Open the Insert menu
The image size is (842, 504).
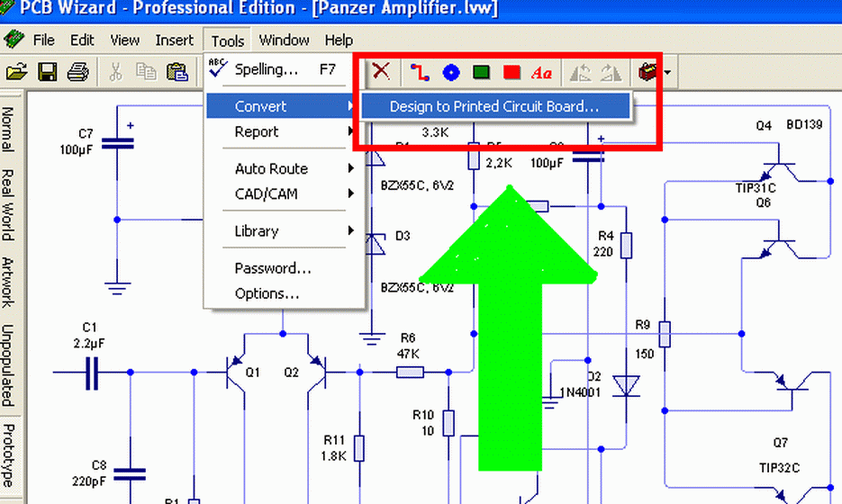point(174,40)
